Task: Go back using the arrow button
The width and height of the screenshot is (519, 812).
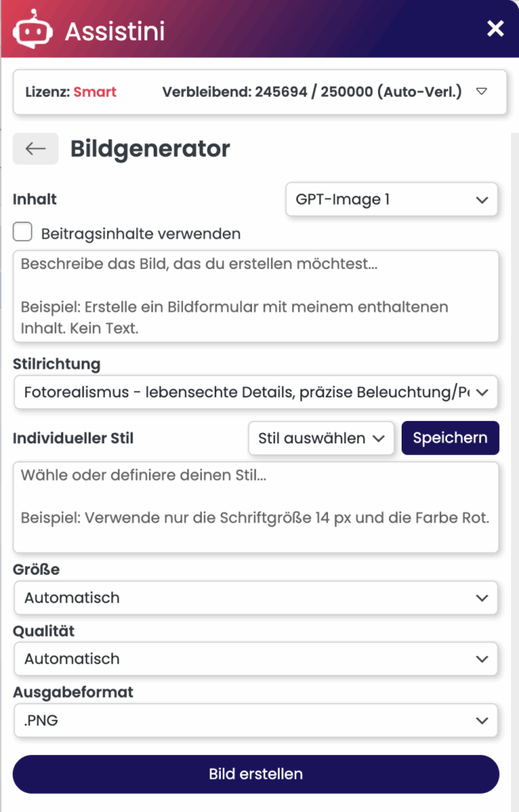Action: (x=36, y=148)
